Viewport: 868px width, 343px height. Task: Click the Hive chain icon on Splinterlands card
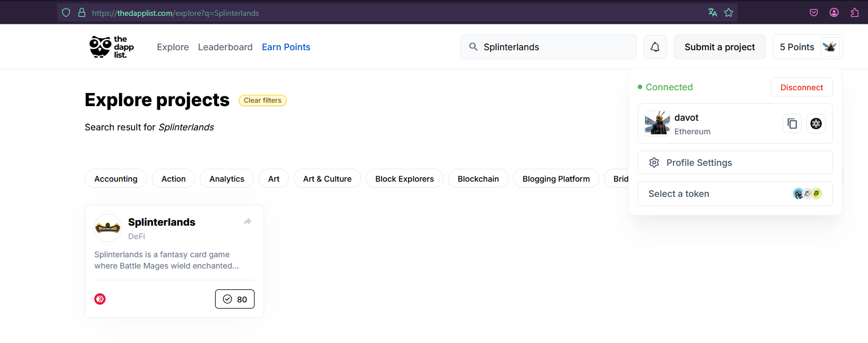(100, 299)
